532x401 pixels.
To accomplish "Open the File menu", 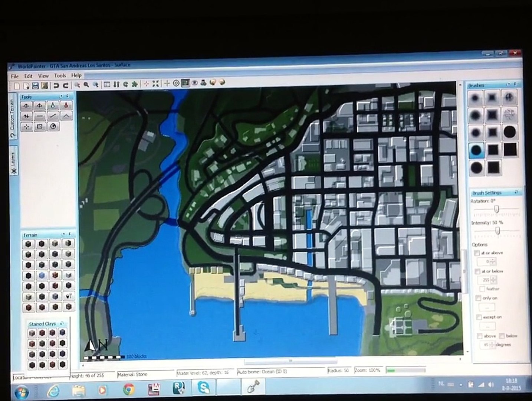I will 15,76.
